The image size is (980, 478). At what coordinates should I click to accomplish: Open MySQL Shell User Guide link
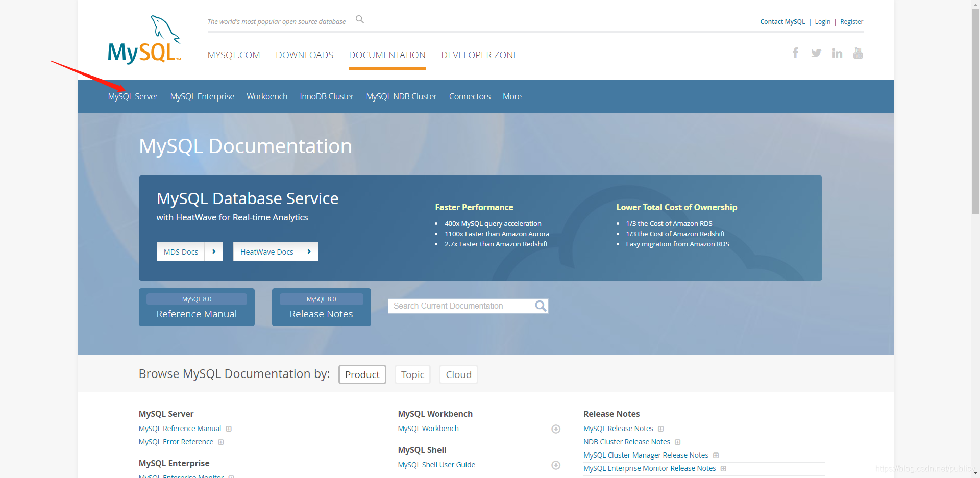[436, 465]
